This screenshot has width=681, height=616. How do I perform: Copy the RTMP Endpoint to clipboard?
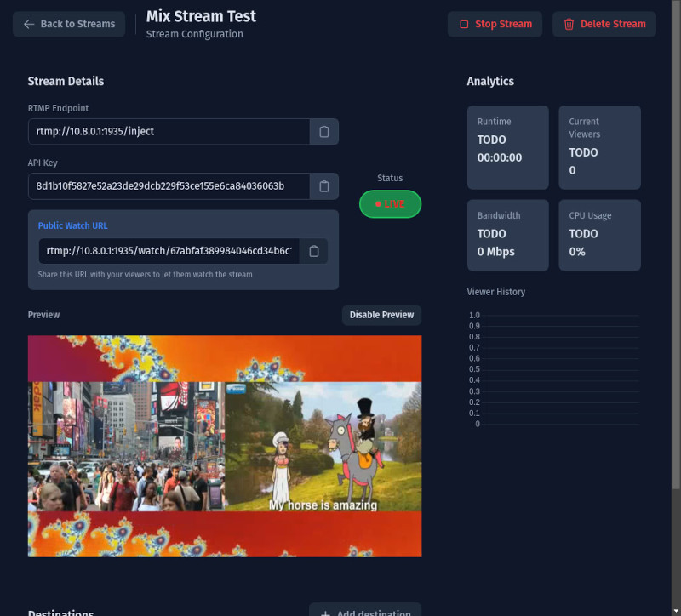pos(324,132)
